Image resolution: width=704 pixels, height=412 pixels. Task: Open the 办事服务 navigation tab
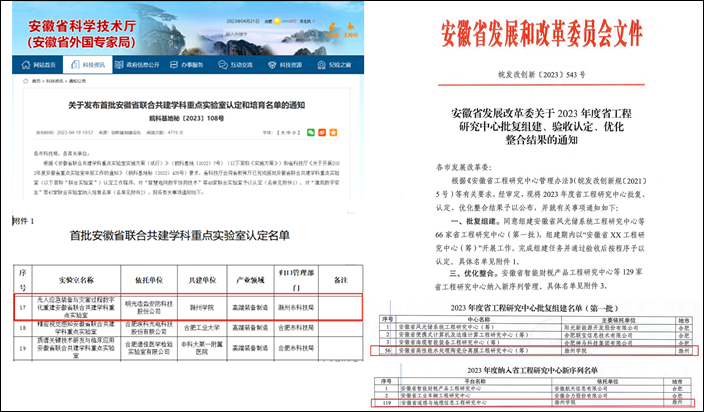coord(186,65)
